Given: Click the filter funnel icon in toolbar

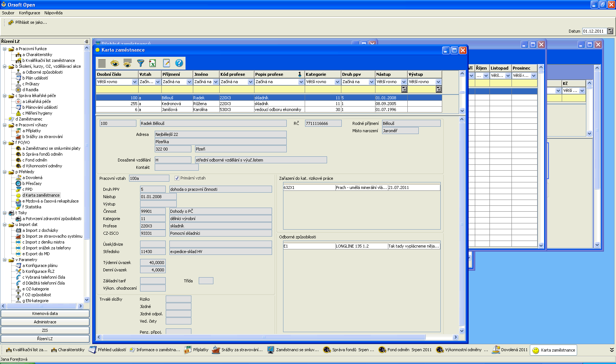Looking at the screenshot, I should [x=140, y=63].
